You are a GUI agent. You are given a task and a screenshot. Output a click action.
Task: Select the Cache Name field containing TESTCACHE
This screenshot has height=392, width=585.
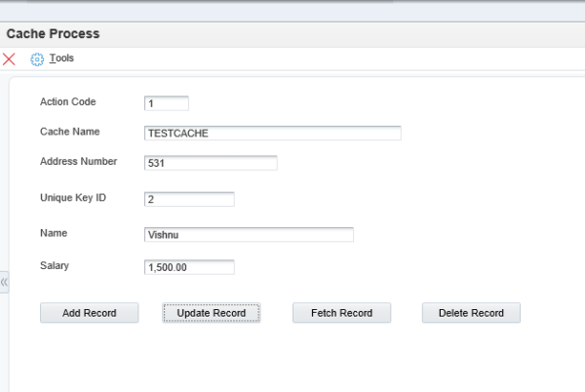click(273, 134)
